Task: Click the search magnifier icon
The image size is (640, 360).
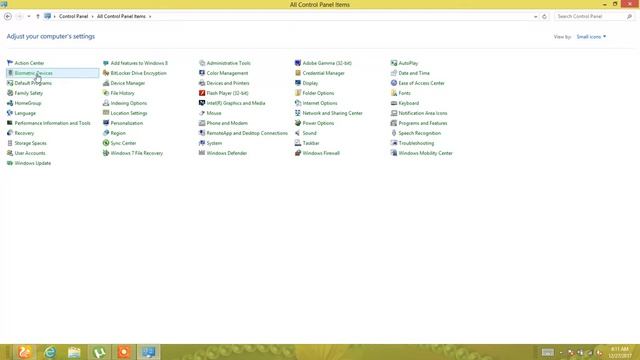Action: click(629, 16)
